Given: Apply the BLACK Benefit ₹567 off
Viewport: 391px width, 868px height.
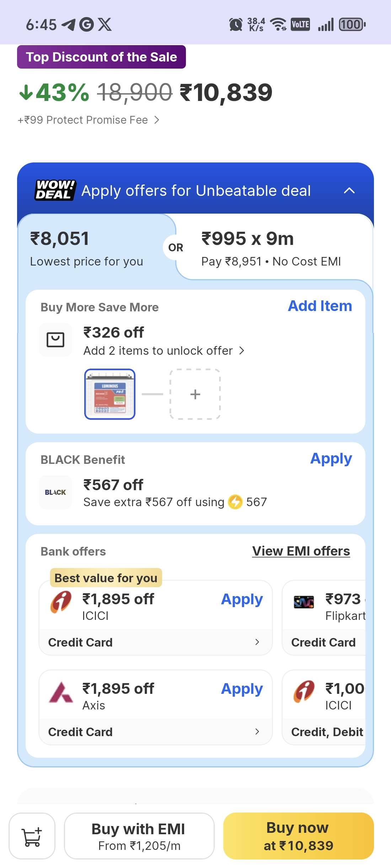Looking at the screenshot, I should pyautogui.click(x=331, y=459).
